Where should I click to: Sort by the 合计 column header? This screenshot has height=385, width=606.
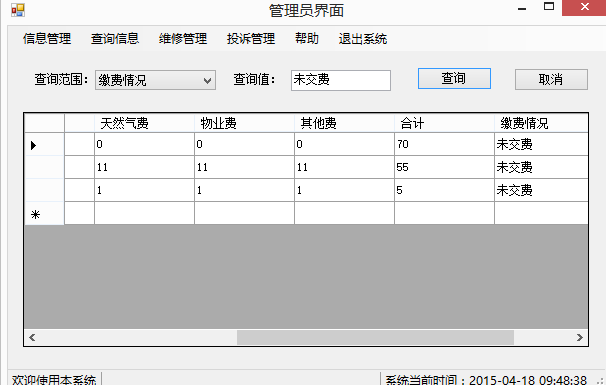click(x=444, y=123)
